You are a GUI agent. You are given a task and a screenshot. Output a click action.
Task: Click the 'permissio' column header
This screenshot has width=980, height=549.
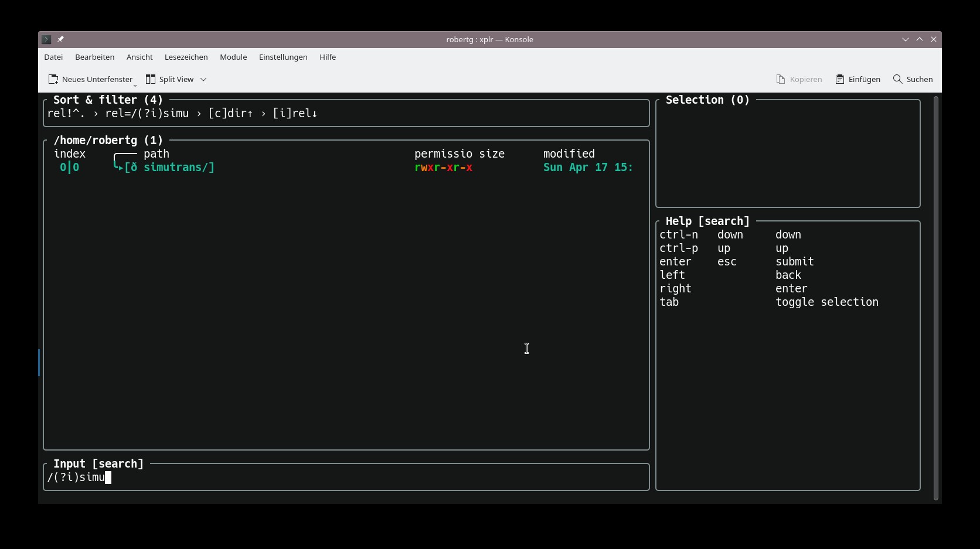pos(443,154)
